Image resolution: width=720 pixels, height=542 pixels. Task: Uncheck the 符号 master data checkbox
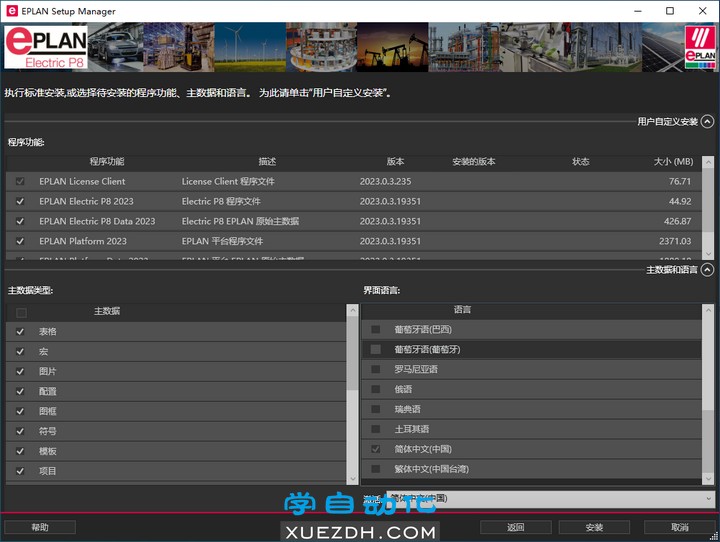pos(20,431)
